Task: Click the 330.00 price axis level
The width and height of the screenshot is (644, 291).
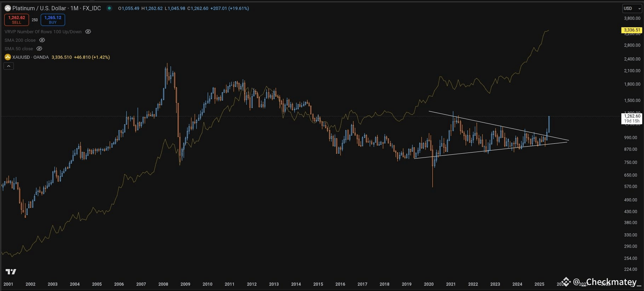Action: [631, 235]
